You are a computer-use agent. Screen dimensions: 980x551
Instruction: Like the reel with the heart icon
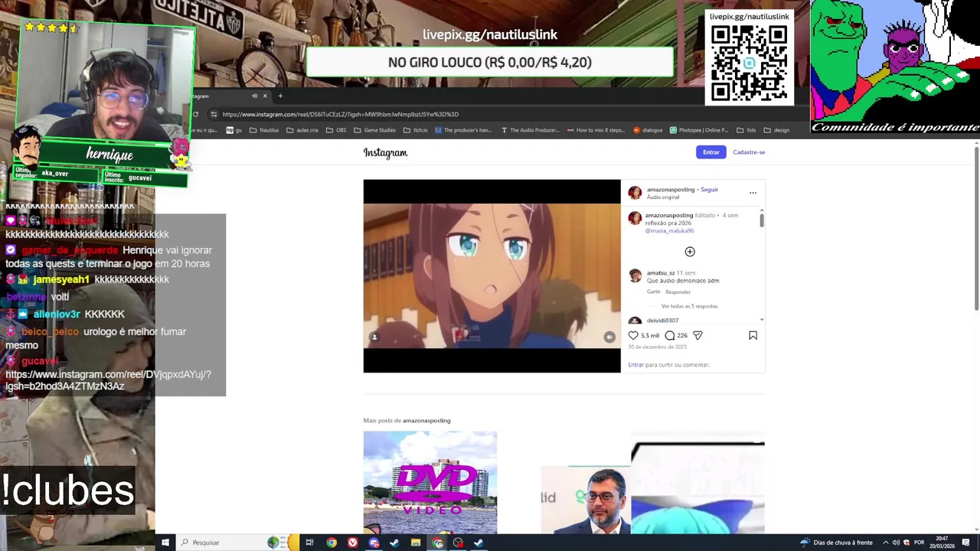pyautogui.click(x=633, y=335)
